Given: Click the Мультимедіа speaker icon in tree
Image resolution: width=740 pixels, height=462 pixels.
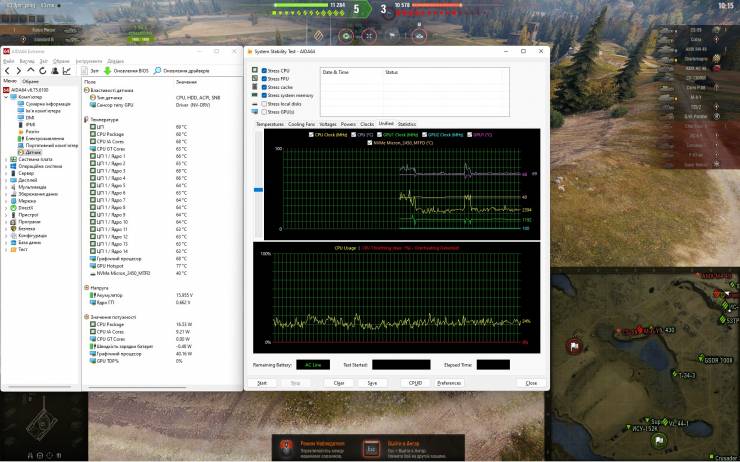Looking at the screenshot, I should point(13,187).
